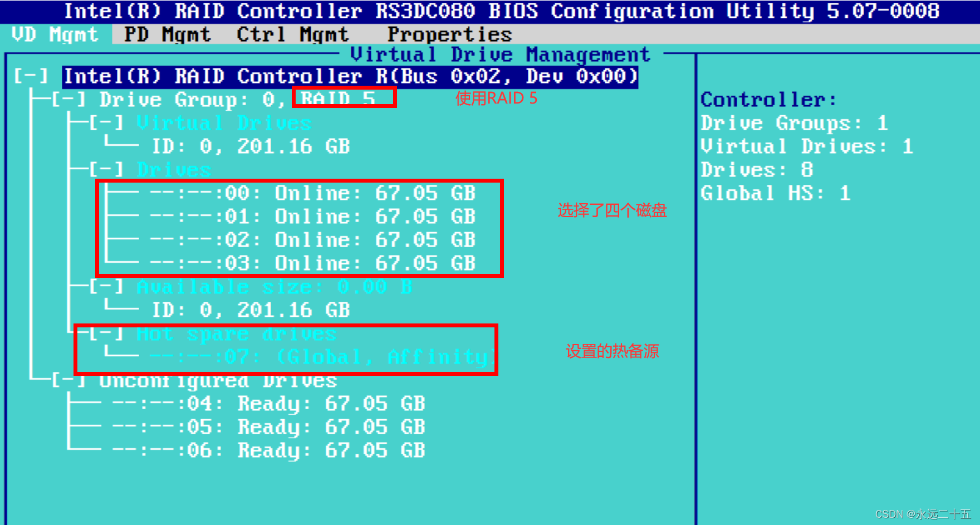This screenshot has width=980, height=525.
Task: Collapse the Drive Group 0 node
Action: 69,100
